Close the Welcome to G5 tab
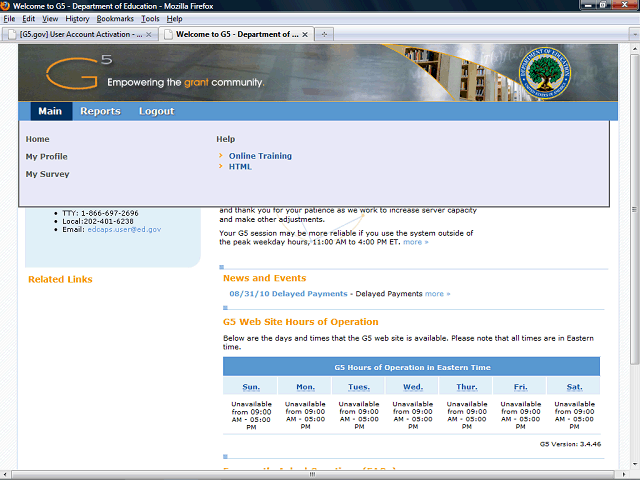Image resolution: width=640 pixels, height=480 pixels. 305,35
